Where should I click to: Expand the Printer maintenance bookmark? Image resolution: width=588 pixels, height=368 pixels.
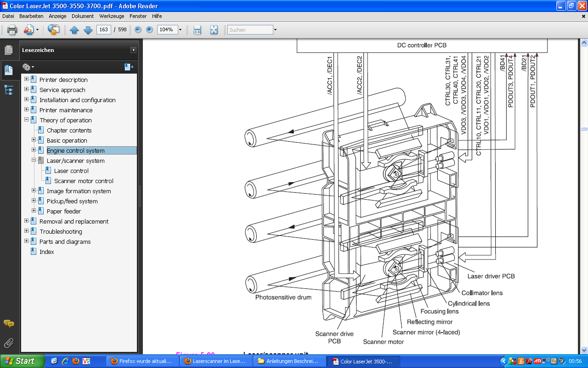[26, 109]
